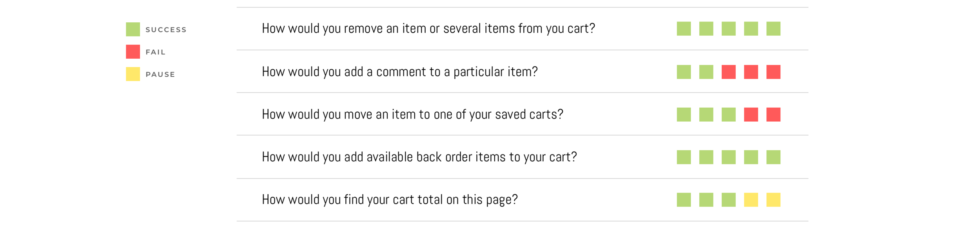Select last green square in remove items row
The width and height of the screenshot is (980, 234).
[x=773, y=29]
